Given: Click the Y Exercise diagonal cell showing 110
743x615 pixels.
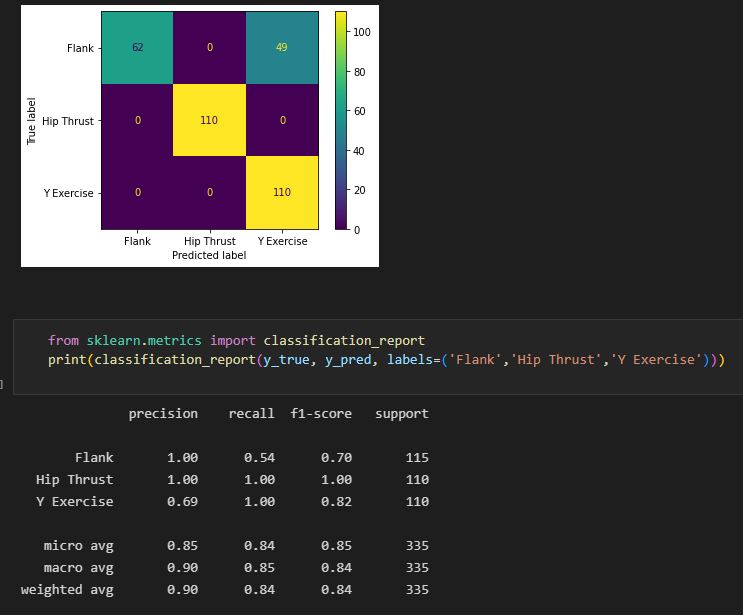Looking at the screenshot, I should [282, 192].
